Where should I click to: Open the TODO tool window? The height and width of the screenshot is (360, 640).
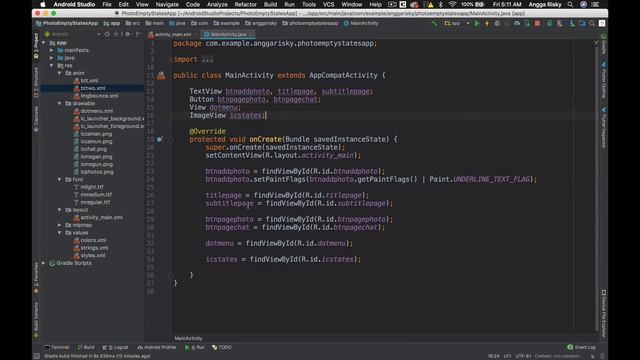[222, 347]
